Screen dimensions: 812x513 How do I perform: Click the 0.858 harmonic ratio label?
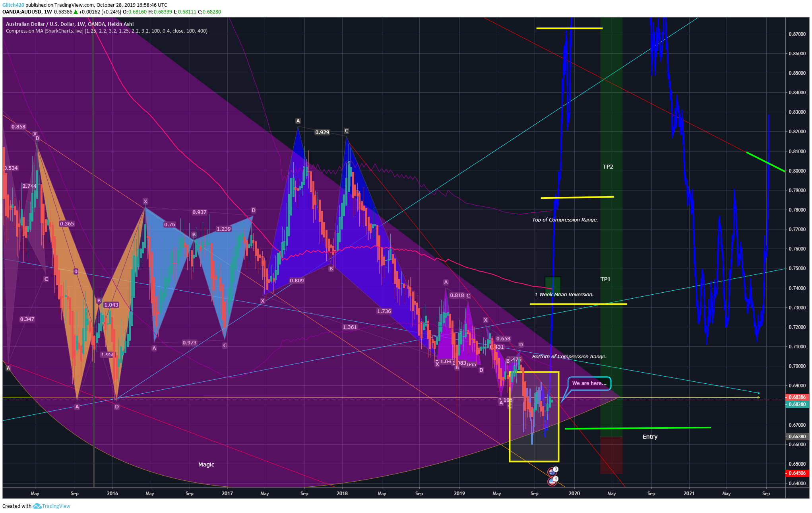(18, 127)
